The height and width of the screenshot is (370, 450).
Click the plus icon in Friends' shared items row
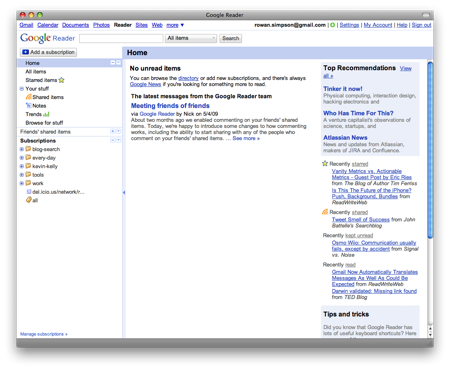pos(113,132)
